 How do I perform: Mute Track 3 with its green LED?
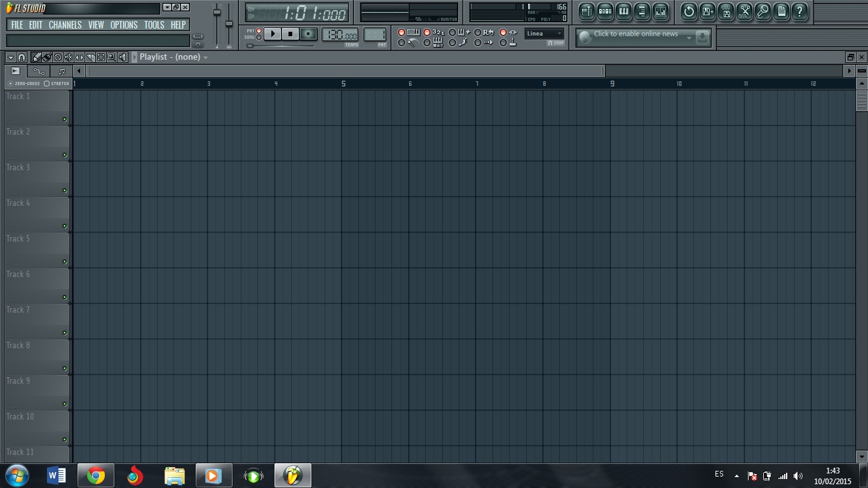(64, 189)
